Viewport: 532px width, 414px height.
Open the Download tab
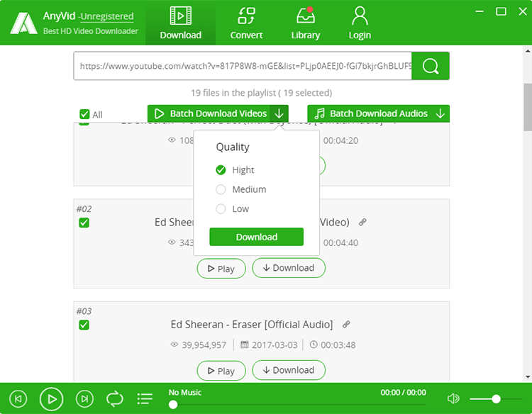click(x=180, y=23)
